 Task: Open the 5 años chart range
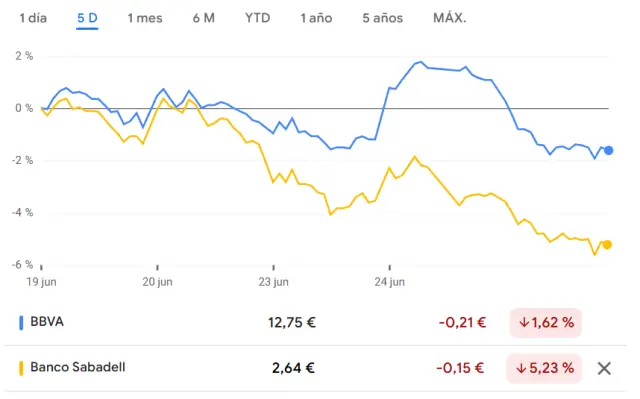coord(382,18)
